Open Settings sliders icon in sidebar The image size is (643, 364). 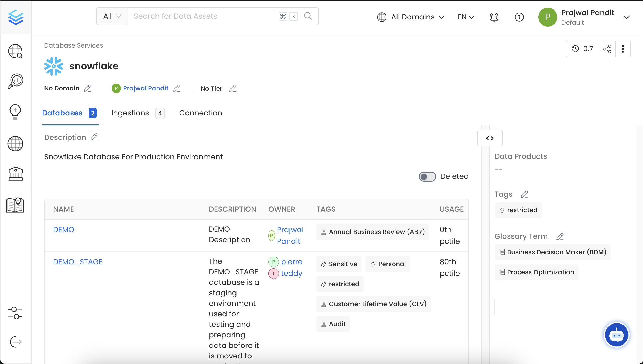coord(15,314)
